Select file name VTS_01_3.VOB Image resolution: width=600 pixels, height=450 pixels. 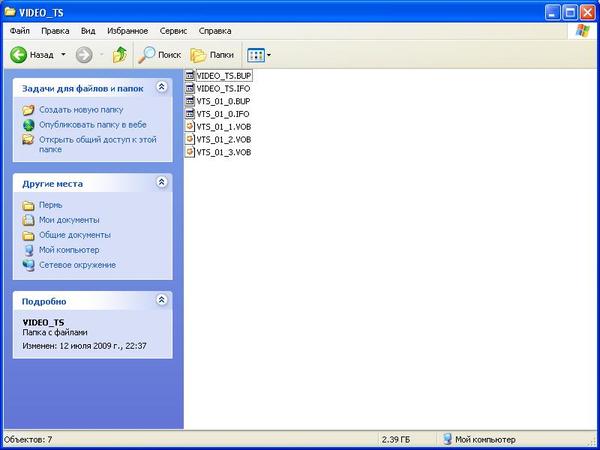(223, 152)
